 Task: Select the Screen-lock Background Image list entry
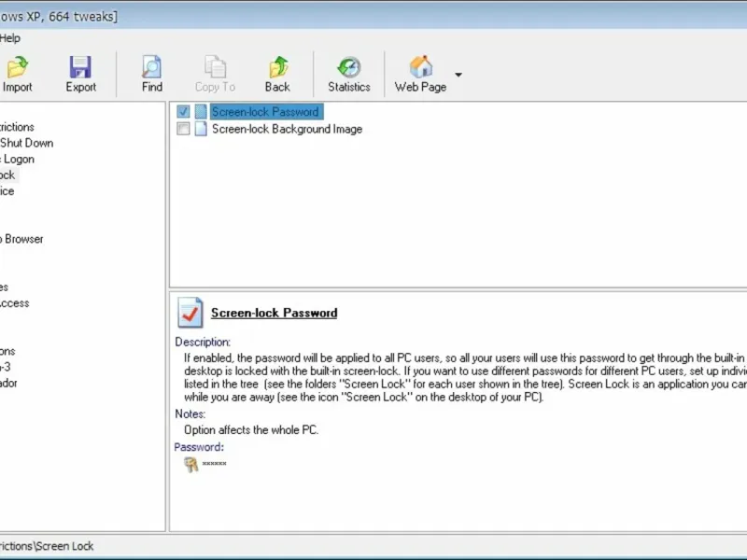click(x=287, y=129)
